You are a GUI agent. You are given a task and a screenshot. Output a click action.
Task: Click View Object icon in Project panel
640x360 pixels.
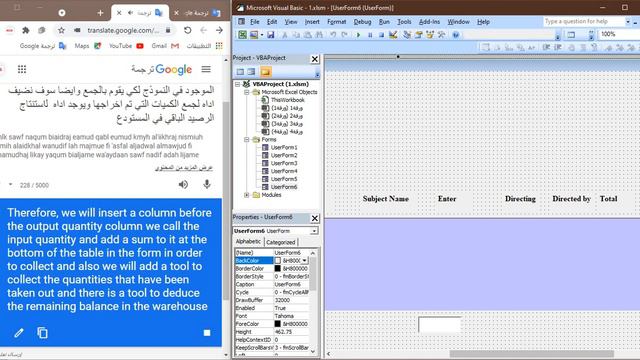251,72
